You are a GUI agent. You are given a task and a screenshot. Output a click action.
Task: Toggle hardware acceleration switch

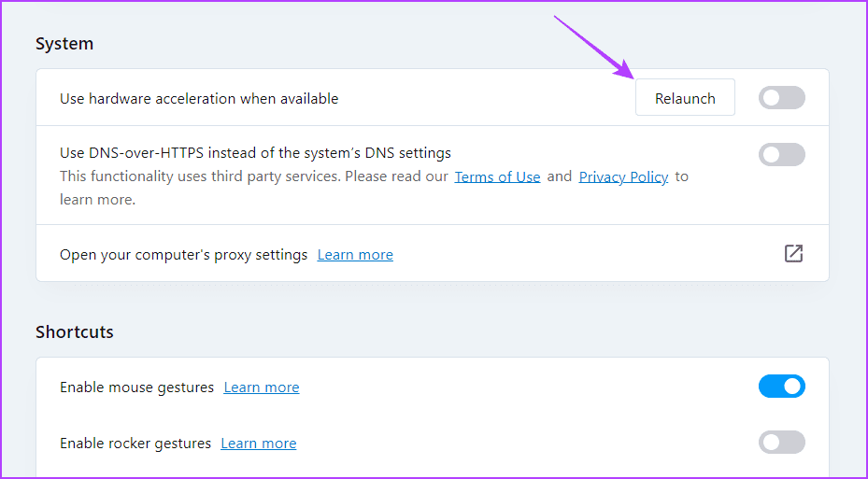pyautogui.click(x=781, y=98)
